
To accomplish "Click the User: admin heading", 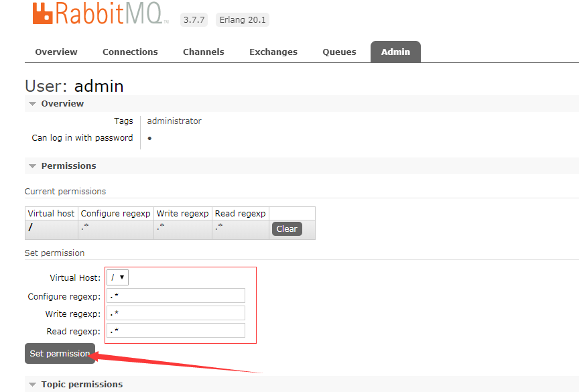I will [x=74, y=86].
